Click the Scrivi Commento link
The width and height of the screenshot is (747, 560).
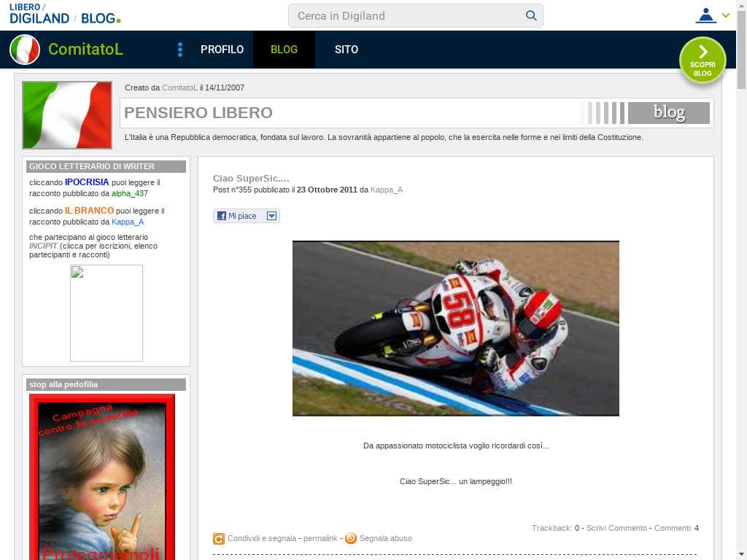pyautogui.click(x=616, y=528)
